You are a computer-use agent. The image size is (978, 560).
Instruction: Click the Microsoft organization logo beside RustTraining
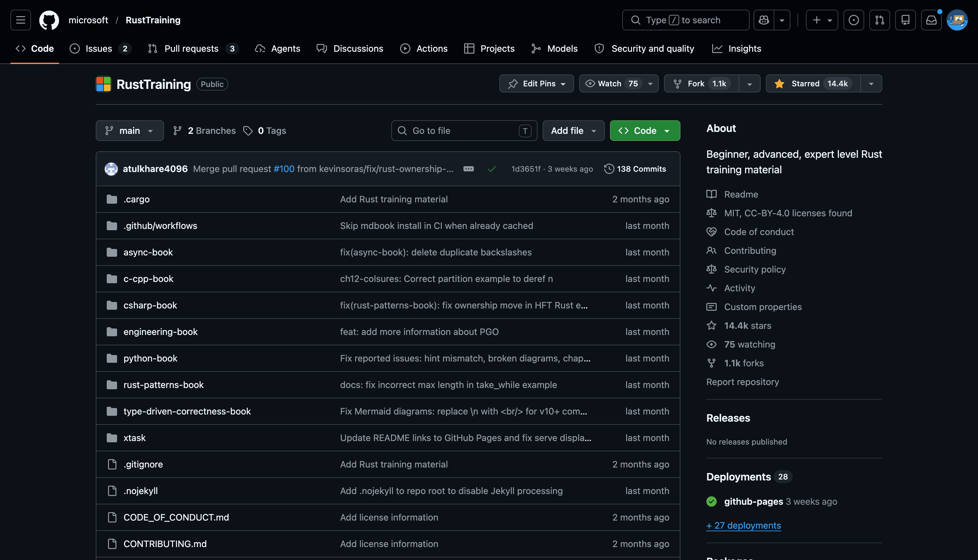coord(103,84)
